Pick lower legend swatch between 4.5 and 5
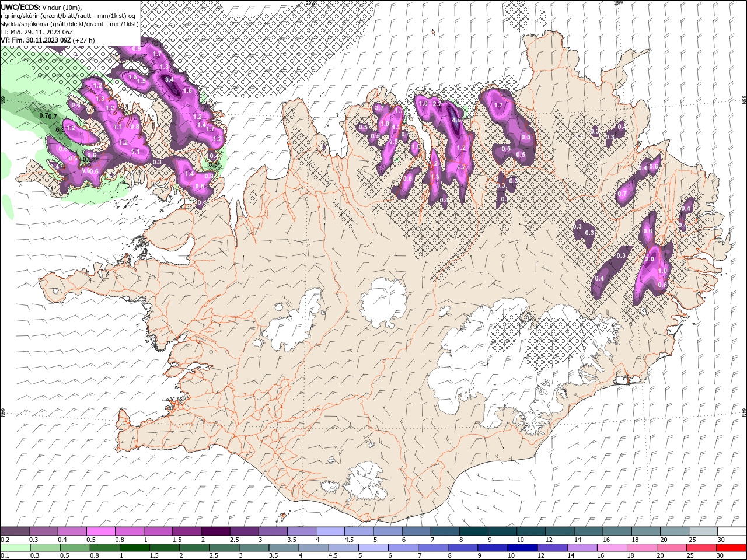747x560 pixels. tap(343, 548)
